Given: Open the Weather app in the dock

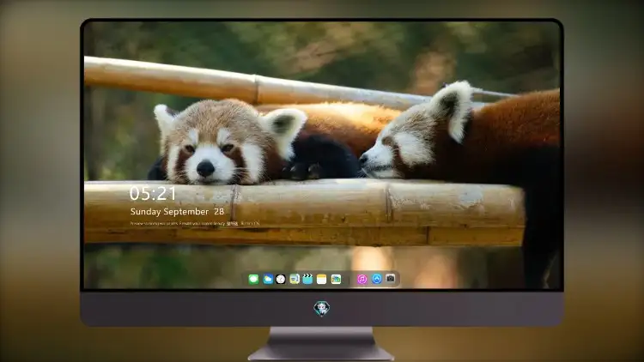Looking at the screenshot, I should pos(268,280).
